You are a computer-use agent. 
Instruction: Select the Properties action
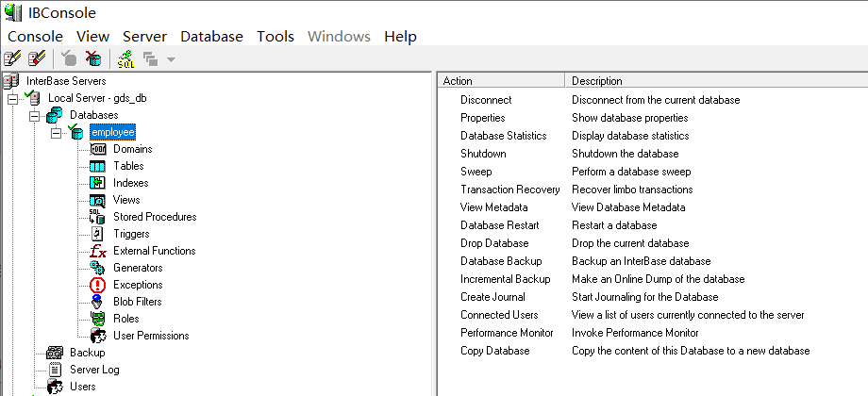tap(483, 118)
